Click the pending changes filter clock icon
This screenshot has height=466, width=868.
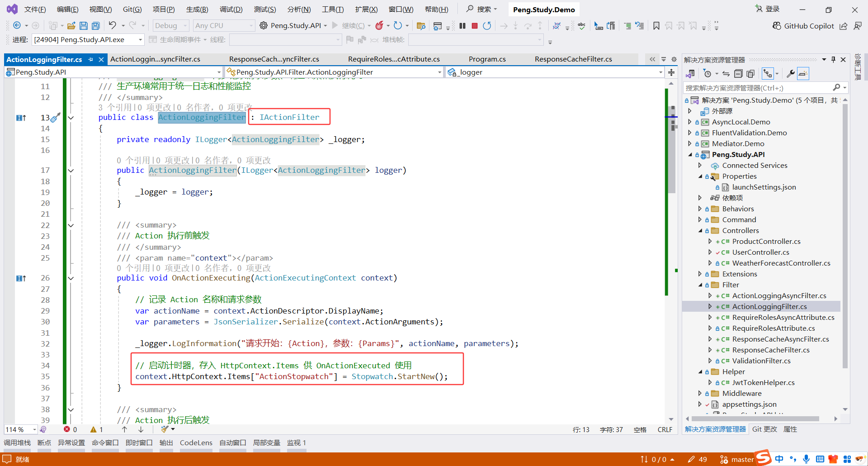[x=708, y=73]
